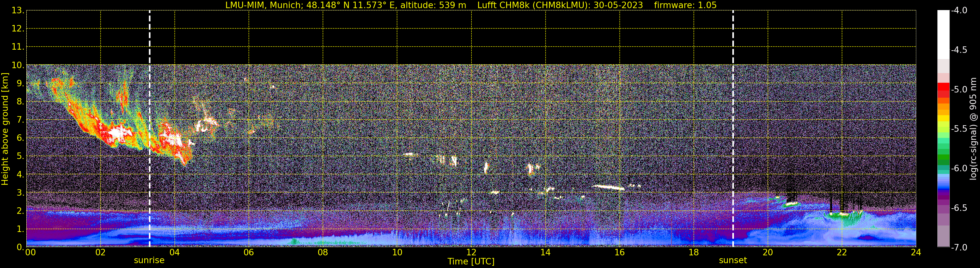
Task: Click the 5 km height tick label
Action: point(20,156)
